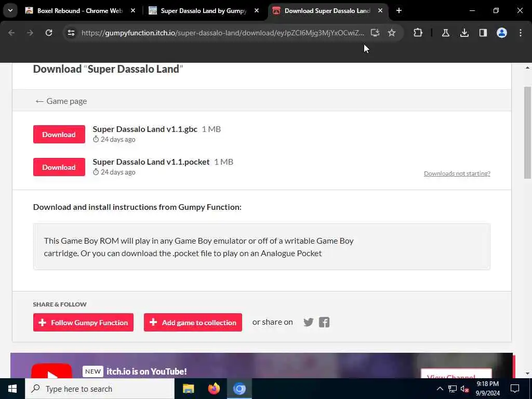Click View Channel button in banner
532x399 pixels.
[x=456, y=374]
